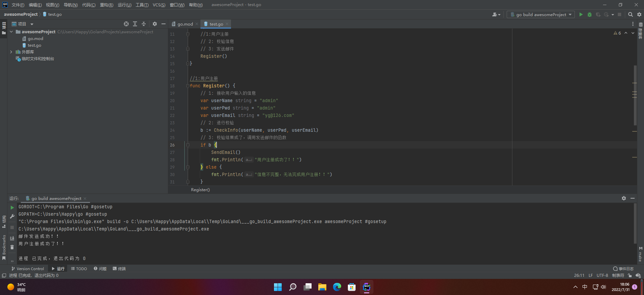Click the green Debug bug icon
Screen dimensions: 644x295
click(590, 14)
